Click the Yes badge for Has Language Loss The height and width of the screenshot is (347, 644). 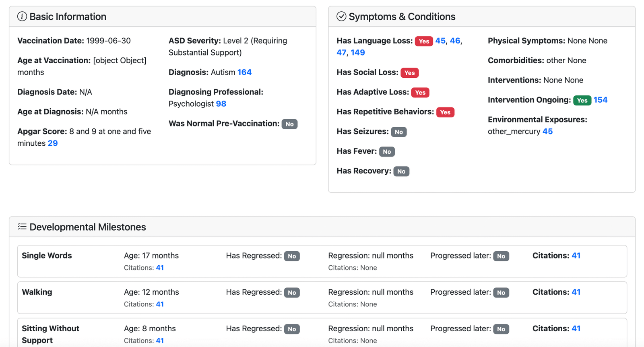point(424,41)
